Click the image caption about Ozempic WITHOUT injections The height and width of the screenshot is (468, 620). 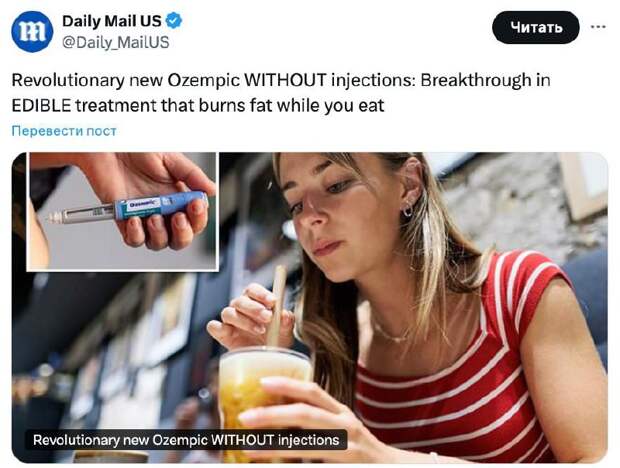pos(186,440)
